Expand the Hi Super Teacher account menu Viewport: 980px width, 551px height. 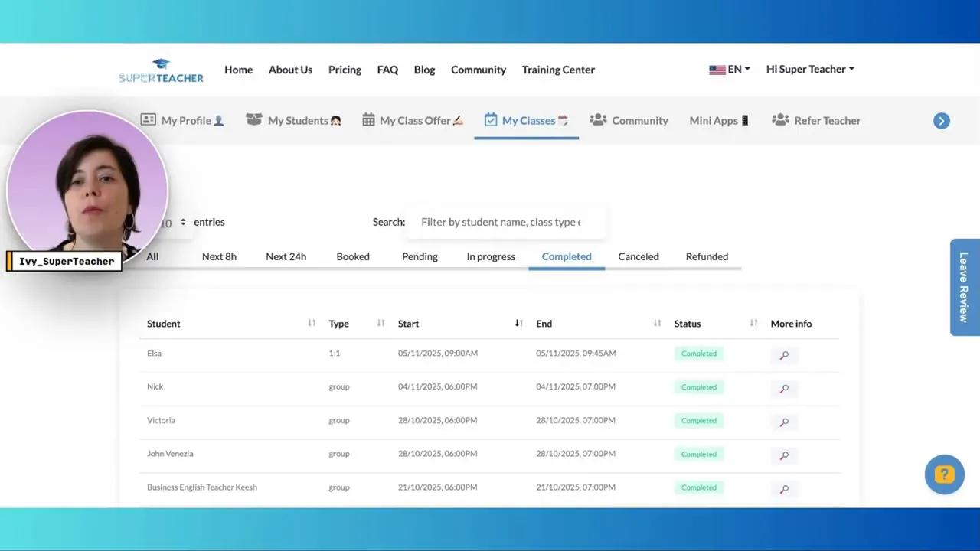[810, 70]
